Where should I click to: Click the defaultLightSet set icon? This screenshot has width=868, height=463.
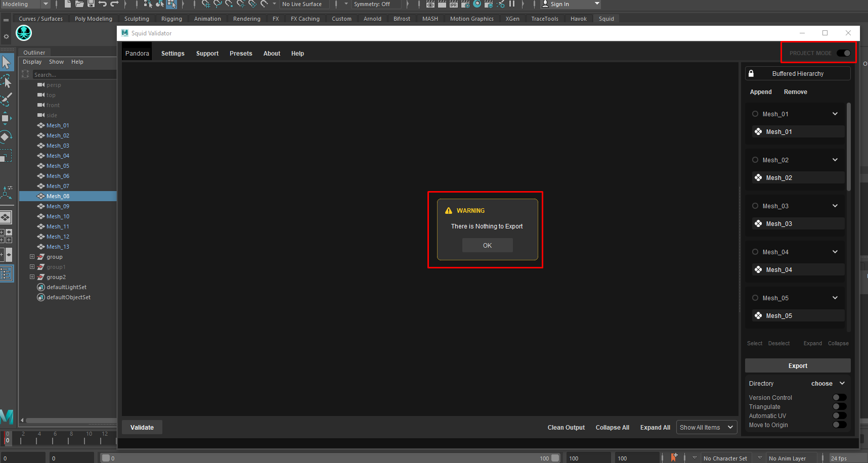[x=41, y=287]
